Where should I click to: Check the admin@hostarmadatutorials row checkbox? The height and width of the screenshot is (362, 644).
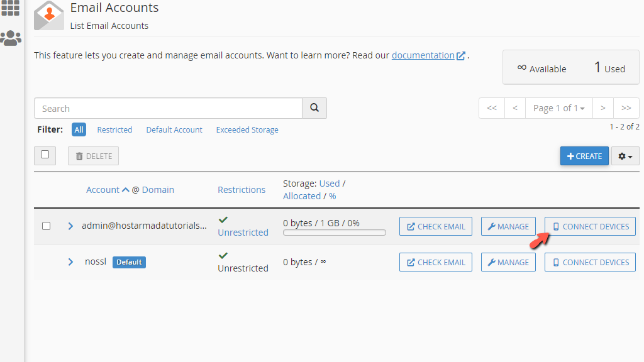point(47,226)
